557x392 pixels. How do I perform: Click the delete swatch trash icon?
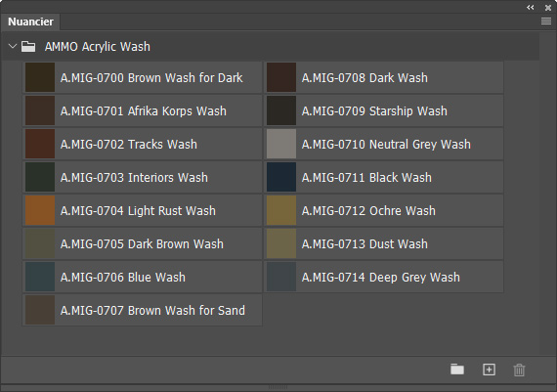pyautogui.click(x=519, y=370)
